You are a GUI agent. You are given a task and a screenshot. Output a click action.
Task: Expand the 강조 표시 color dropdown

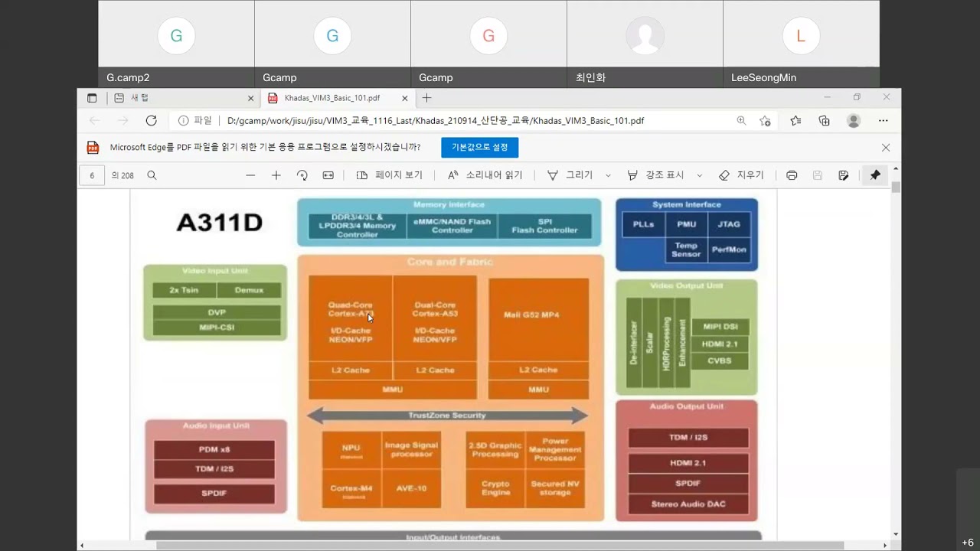(699, 175)
